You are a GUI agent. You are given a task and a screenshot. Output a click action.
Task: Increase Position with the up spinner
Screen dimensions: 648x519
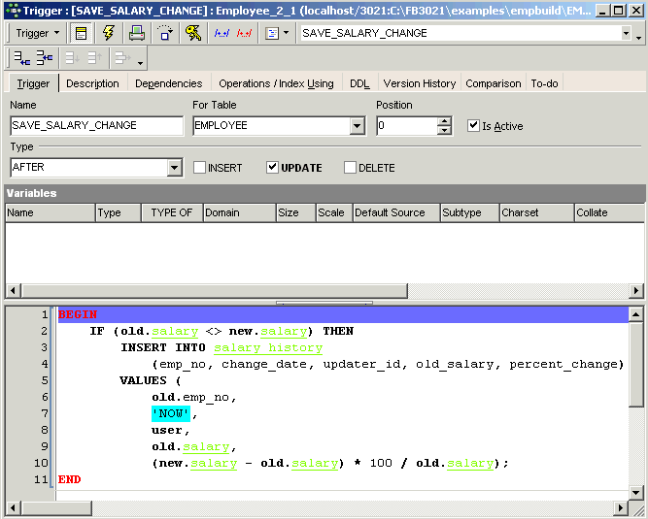pyautogui.click(x=444, y=121)
